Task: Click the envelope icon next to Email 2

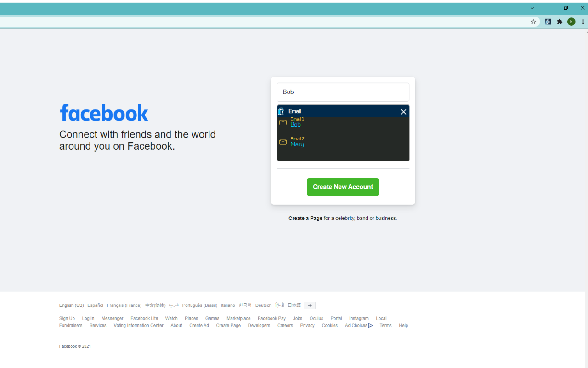Action: pos(283,142)
